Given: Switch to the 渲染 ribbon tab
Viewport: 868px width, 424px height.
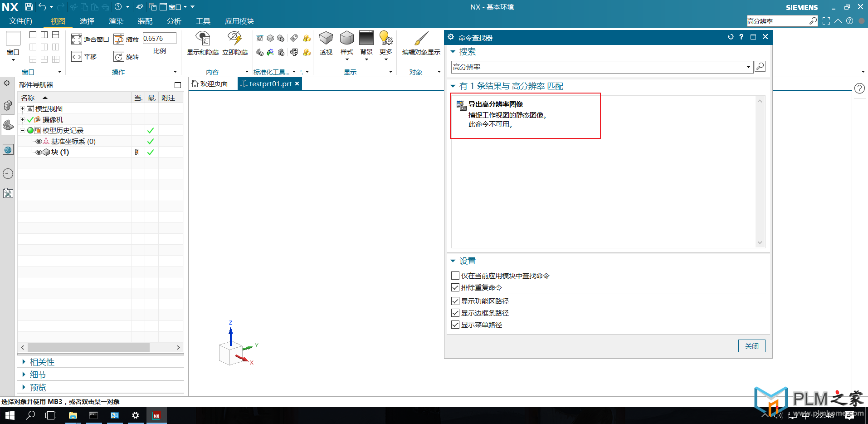Looking at the screenshot, I should (116, 21).
